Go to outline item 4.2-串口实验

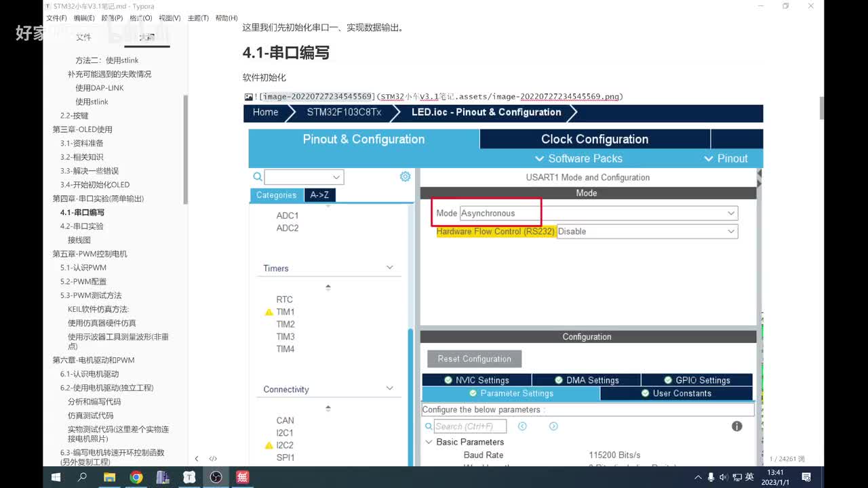[81, 226]
